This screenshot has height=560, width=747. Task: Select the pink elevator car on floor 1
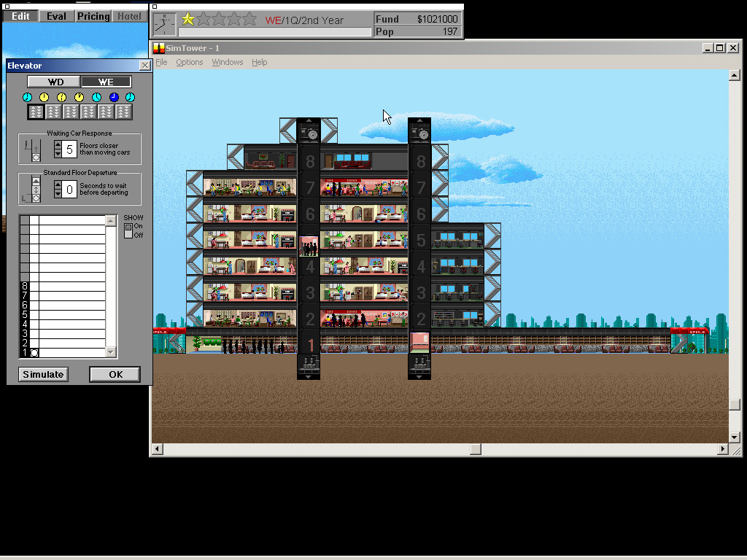coord(419,343)
